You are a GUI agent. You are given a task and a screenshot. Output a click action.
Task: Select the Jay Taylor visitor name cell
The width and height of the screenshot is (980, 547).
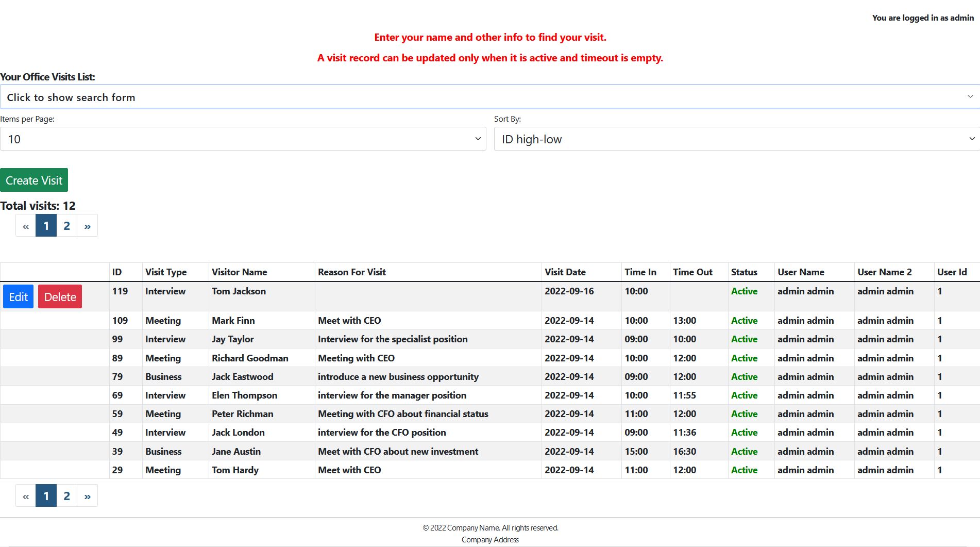(262, 339)
